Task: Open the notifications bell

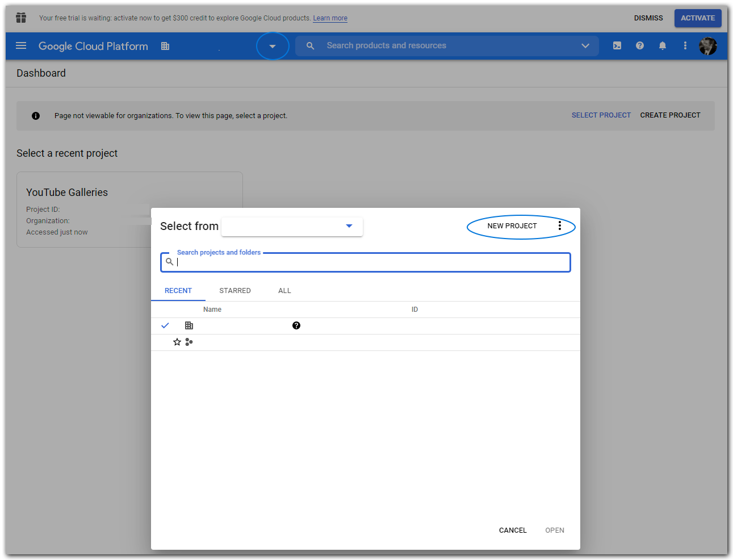Action: tap(663, 46)
